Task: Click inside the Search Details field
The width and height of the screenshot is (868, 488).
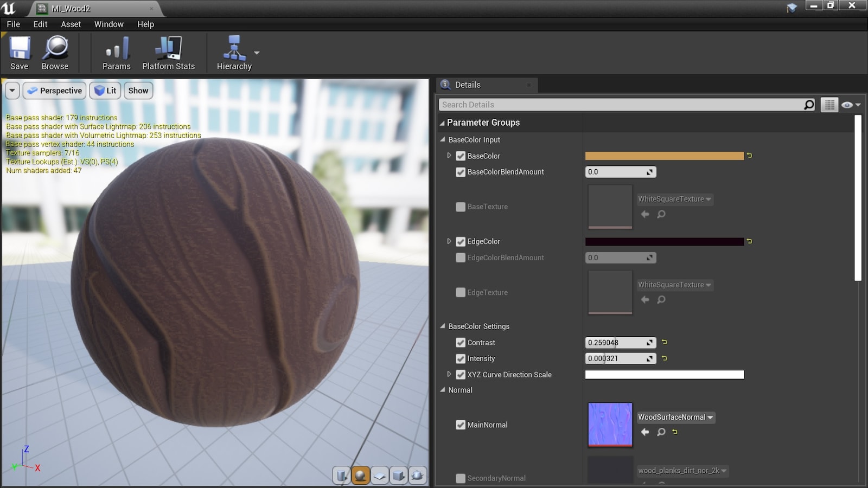Action: point(597,104)
